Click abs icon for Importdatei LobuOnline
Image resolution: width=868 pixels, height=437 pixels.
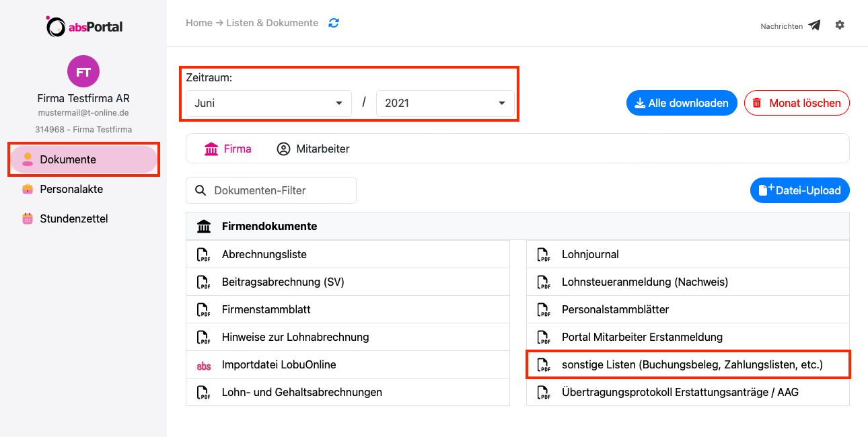click(x=203, y=365)
